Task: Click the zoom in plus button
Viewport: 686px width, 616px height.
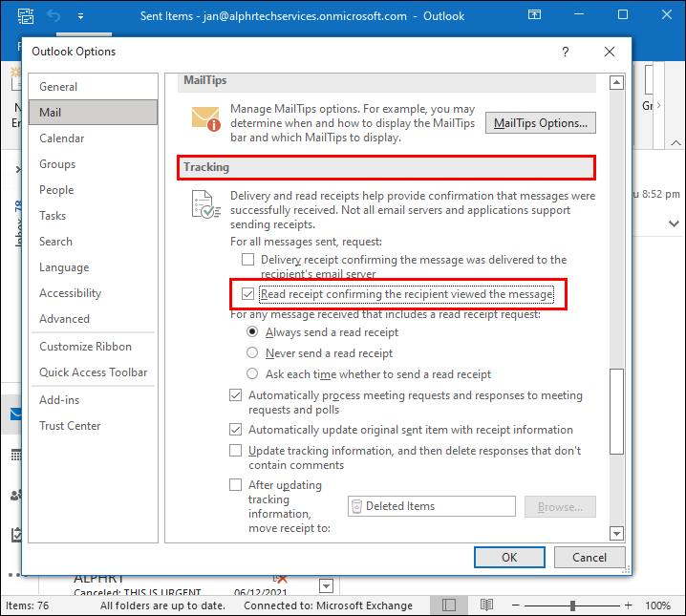Action: click(x=629, y=605)
